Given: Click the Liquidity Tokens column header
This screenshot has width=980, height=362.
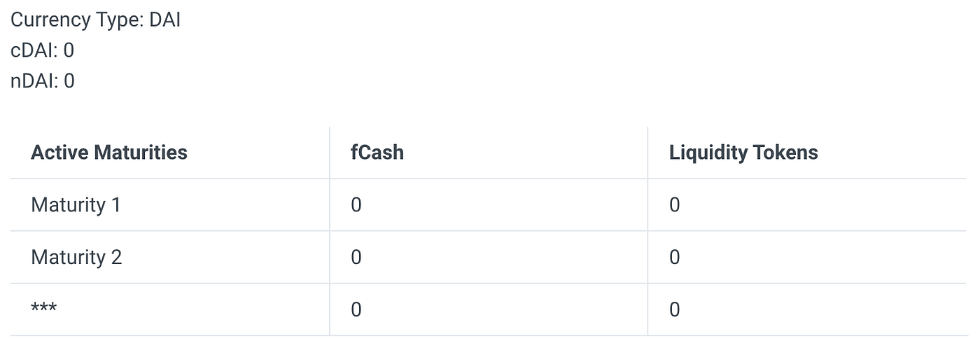Looking at the screenshot, I should [743, 152].
